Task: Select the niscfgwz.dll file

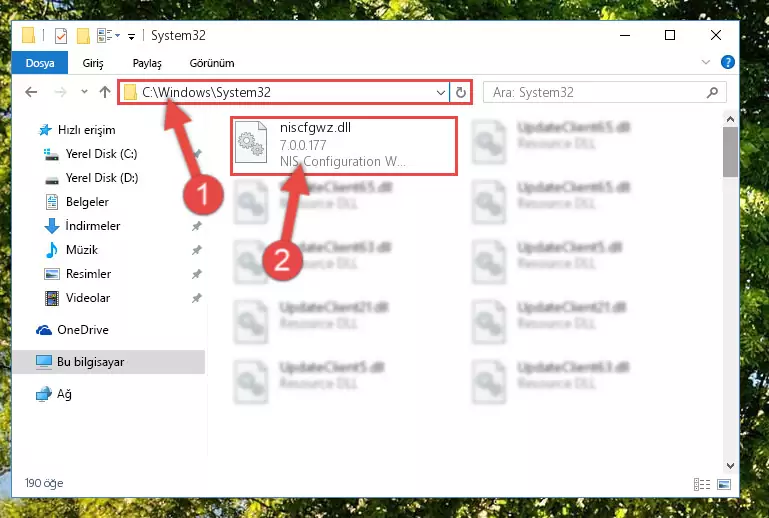Action: coord(344,145)
